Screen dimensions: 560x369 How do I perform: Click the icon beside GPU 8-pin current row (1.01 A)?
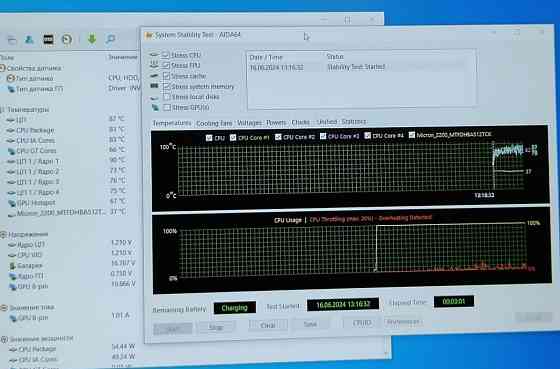coord(13,318)
